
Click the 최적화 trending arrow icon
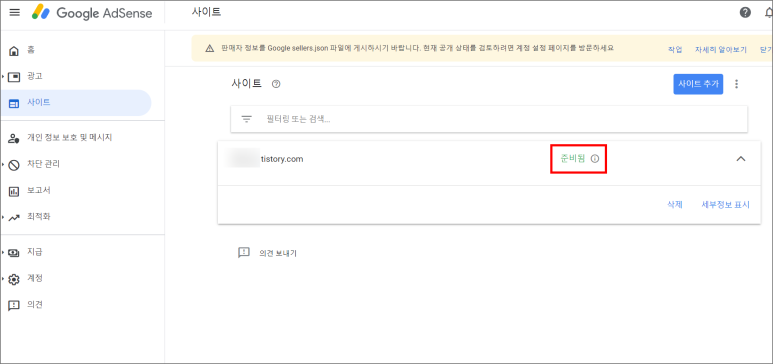(x=14, y=217)
